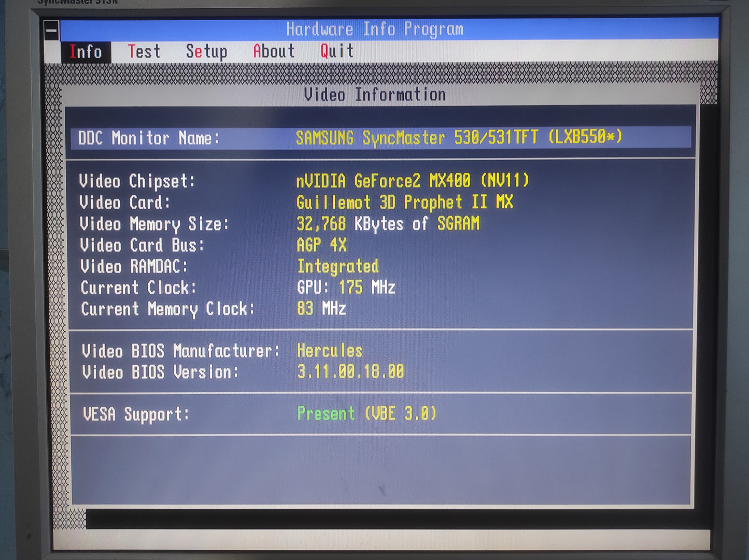Viewport: 749px width, 560px height.
Task: Select the Guillemot 3D Prophet II MX entry
Action: click(404, 202)
